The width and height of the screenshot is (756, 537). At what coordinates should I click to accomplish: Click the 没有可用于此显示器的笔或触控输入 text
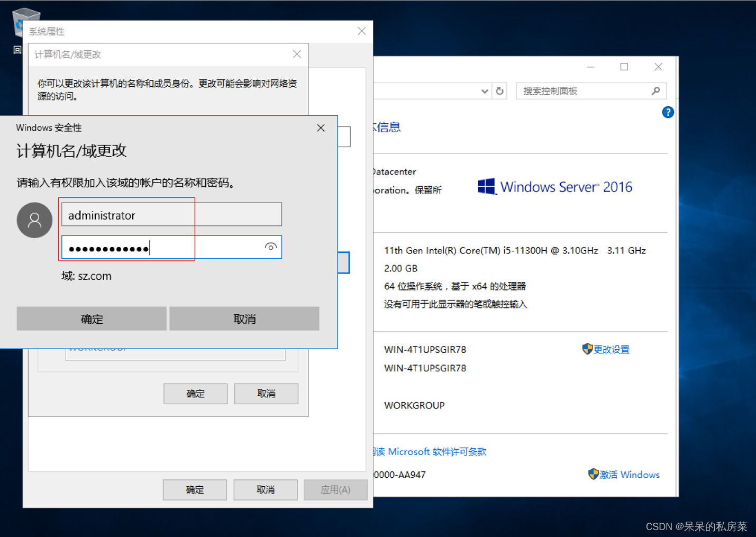[456, 304]
